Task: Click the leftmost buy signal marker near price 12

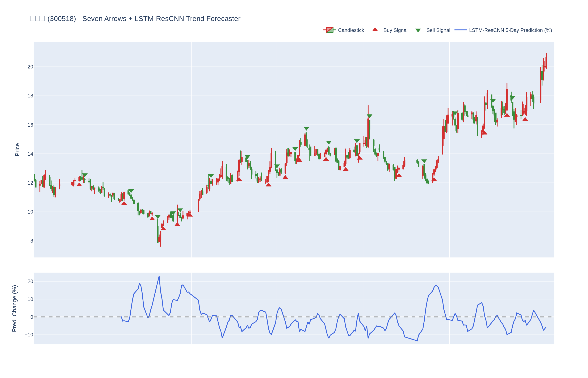Action: point(79,185)
